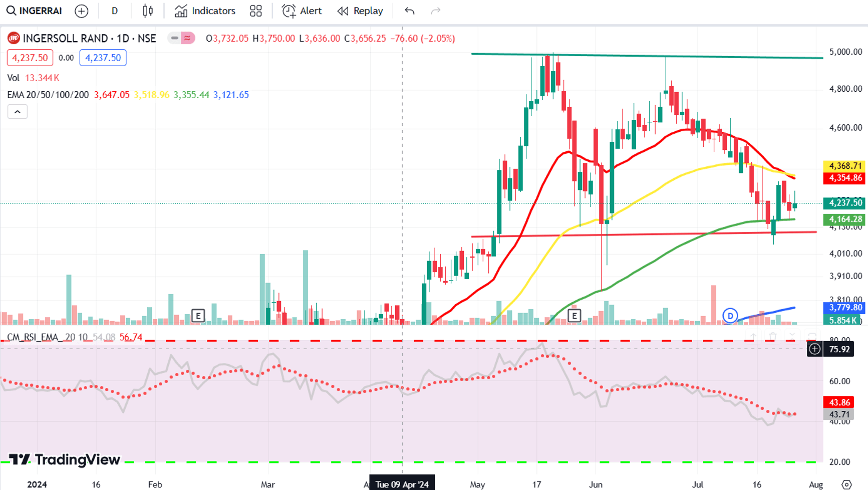Click the blue EMA value 3,121.65
Image resolution: width=868 pixels, height=490 pixels.
pyautogui.click(x=231, y=95)
